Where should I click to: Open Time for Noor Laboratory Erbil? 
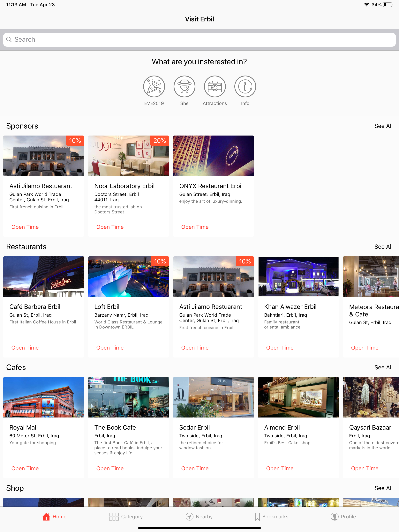[110, 227]
